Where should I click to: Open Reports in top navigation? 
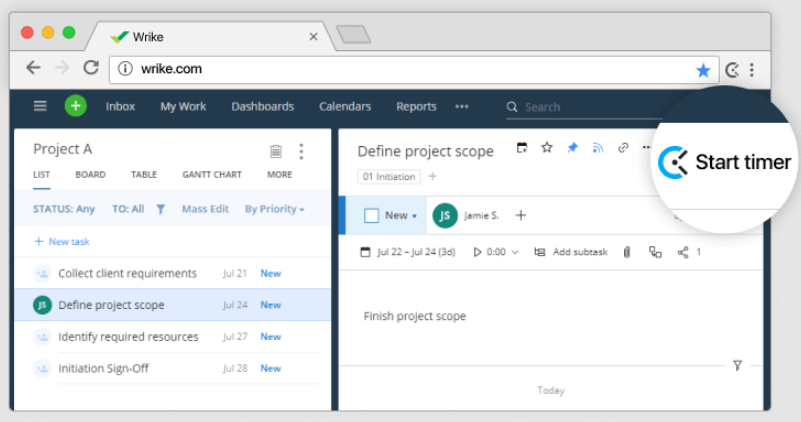[x=416, y=106]
